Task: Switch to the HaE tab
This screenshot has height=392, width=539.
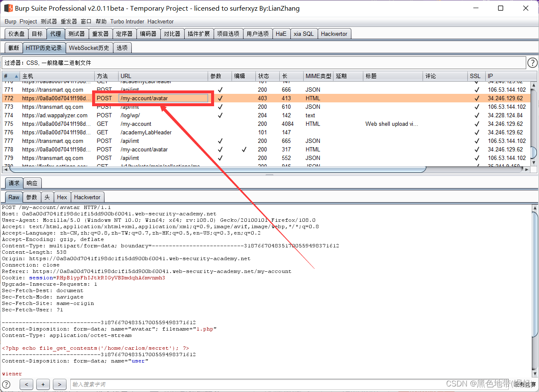Action: (x=281, y=34)
